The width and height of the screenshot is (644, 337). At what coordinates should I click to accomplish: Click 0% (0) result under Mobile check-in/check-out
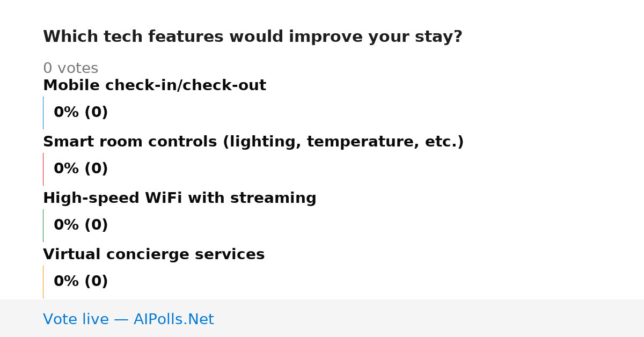pos(81,113)
